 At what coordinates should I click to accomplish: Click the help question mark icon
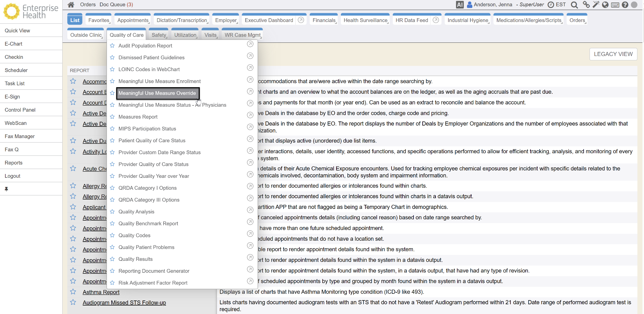625,5
